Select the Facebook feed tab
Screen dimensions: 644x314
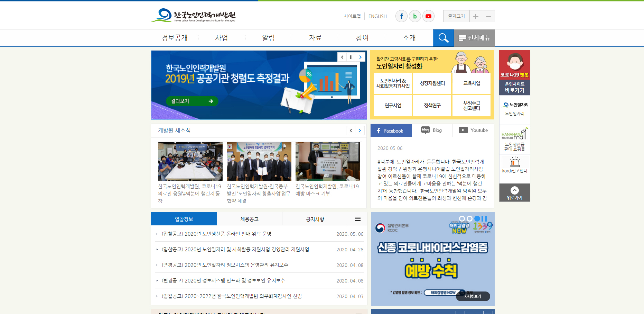pos(391,131)
